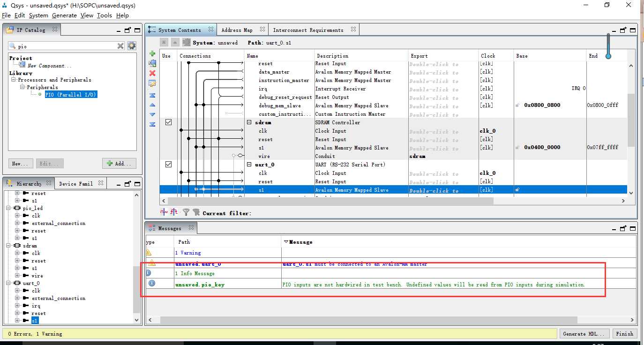
Task: Open IP Catalog search settings gear
Action: coord(132,46)
